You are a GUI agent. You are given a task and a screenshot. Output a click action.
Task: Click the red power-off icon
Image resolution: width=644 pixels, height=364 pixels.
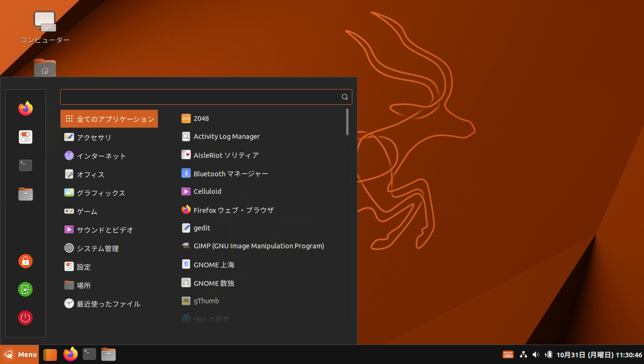pyautogui.click(x=26, y=318)
